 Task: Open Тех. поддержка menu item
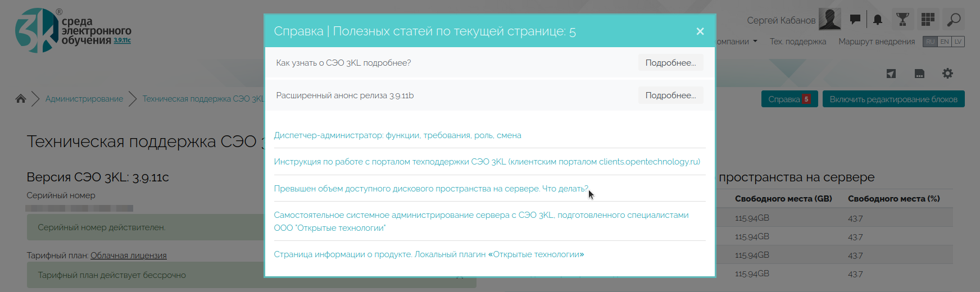797,42
